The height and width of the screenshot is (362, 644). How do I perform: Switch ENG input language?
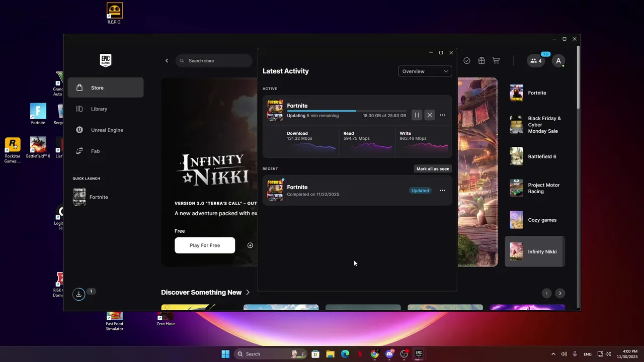click(588, 354)
